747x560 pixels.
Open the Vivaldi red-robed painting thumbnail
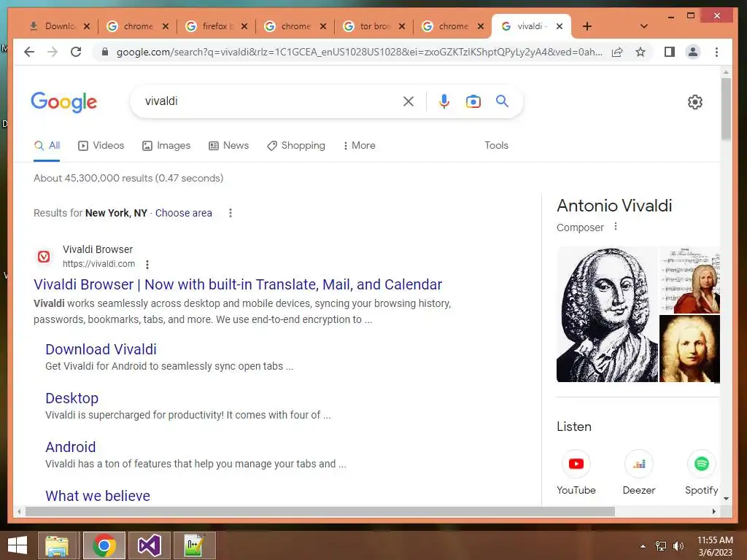pyautogui.click(x=689, y=279)
